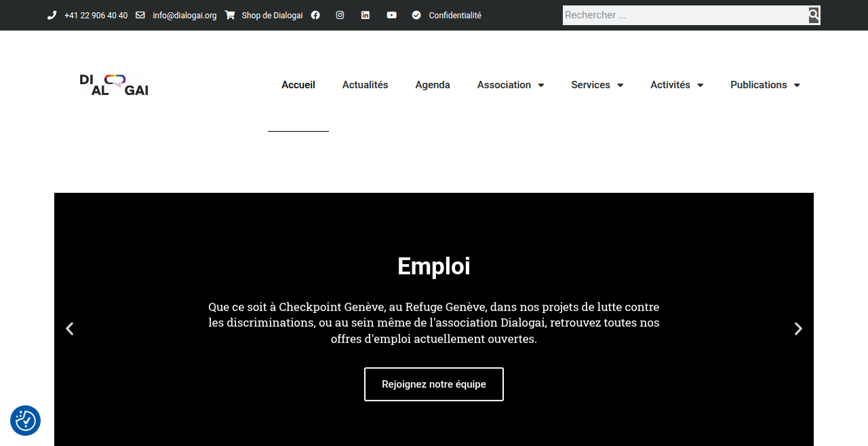Open the Actualités menu item
The image size is (868, 446).
366,85
